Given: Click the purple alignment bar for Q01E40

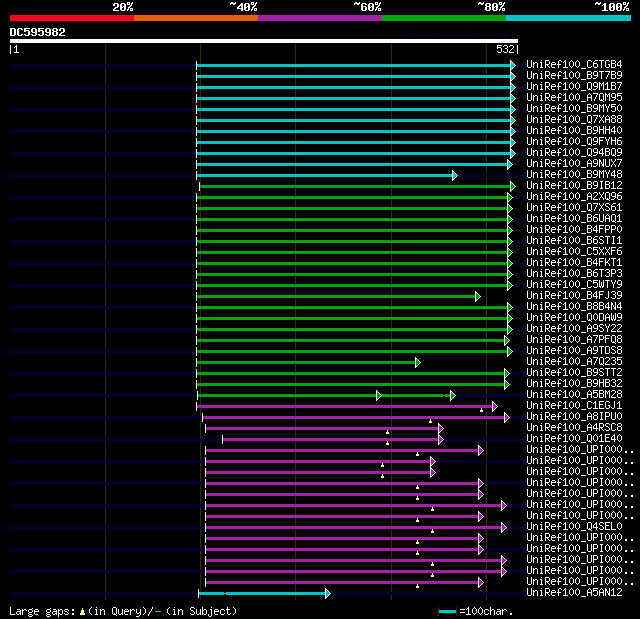Looking at the screenshot, I should (331, 440).
